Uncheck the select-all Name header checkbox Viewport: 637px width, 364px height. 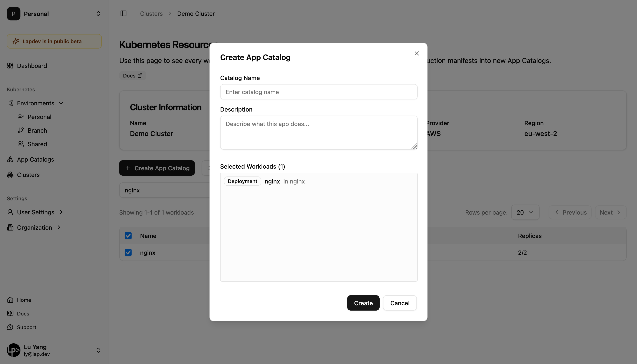coord(128,236)
